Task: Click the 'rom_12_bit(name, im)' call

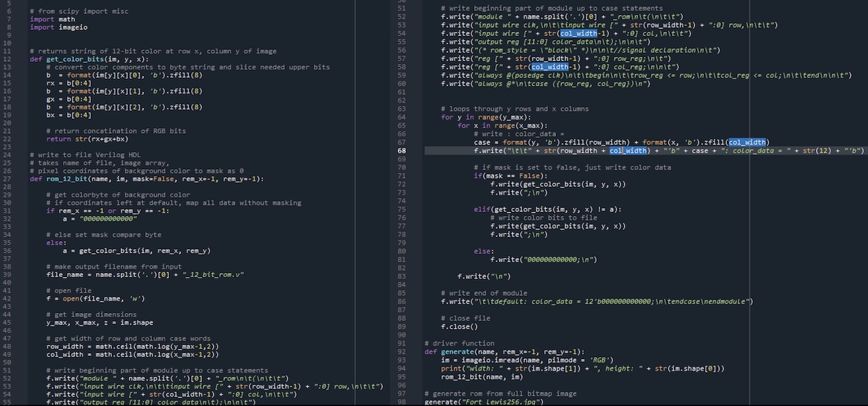Action: click(x=482, y=377)
